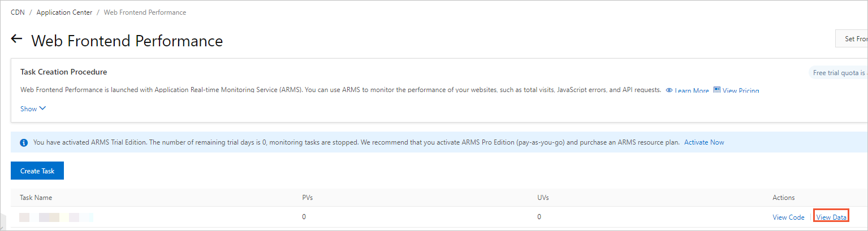
Task: Open View Code for the task
Action: click(788, 217)
